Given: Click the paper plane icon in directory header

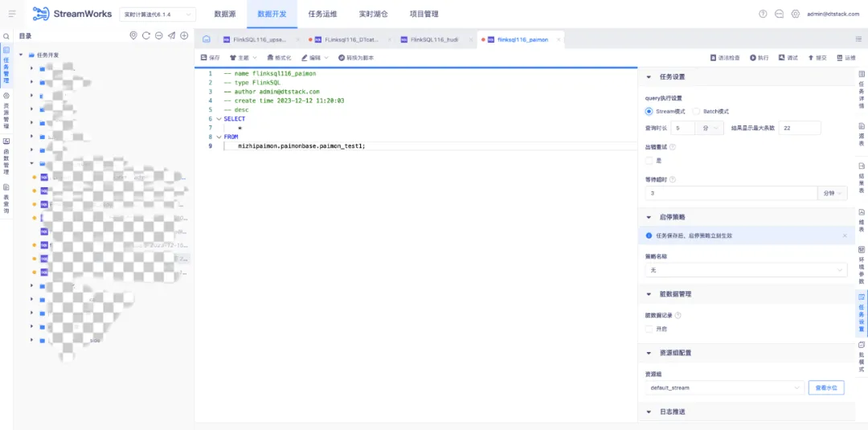Looking at the screenshot, I should 172,35.
